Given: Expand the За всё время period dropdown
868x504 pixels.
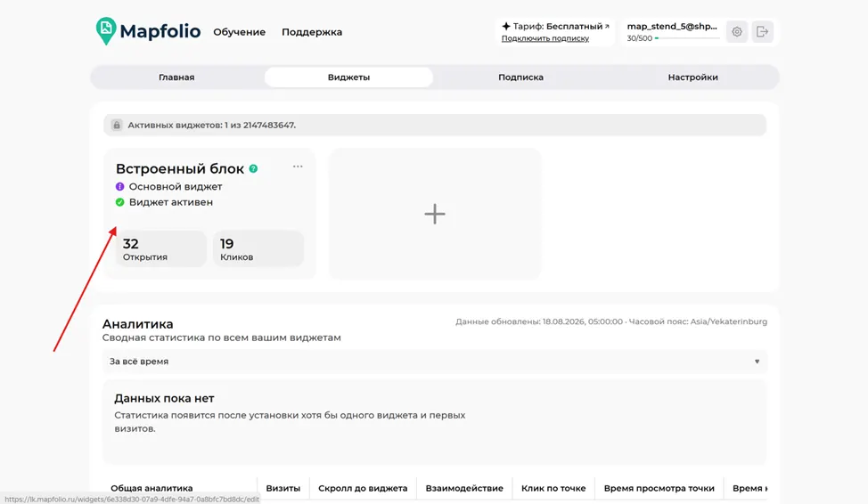Looking at the screenshot, I should (435, 362).
